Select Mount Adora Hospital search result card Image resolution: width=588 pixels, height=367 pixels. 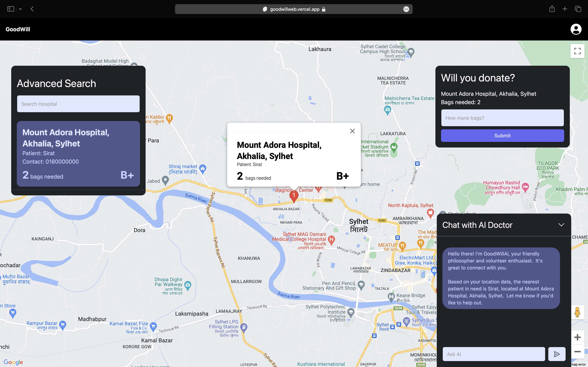point(78,154)
